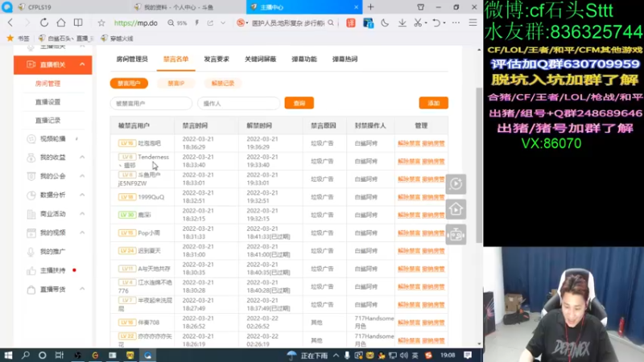Screen dimensions: 644x362
Task: Click the search magnifier in search box
Action: pyautogui.click(x=331, y=23)
